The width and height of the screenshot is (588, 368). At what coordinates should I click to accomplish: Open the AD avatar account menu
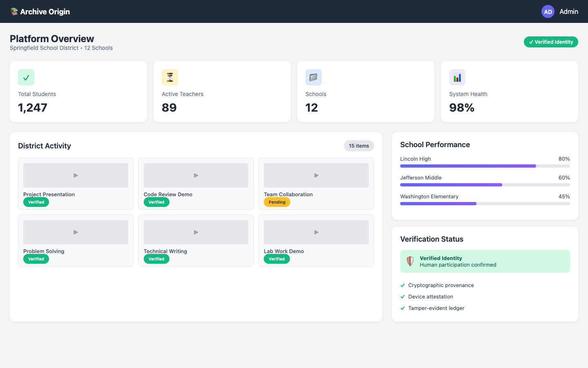pyautogui.click(x=548, y=11)
